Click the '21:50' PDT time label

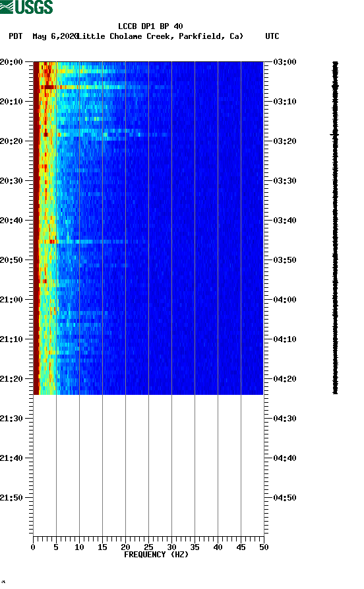[x=11, y=498]
